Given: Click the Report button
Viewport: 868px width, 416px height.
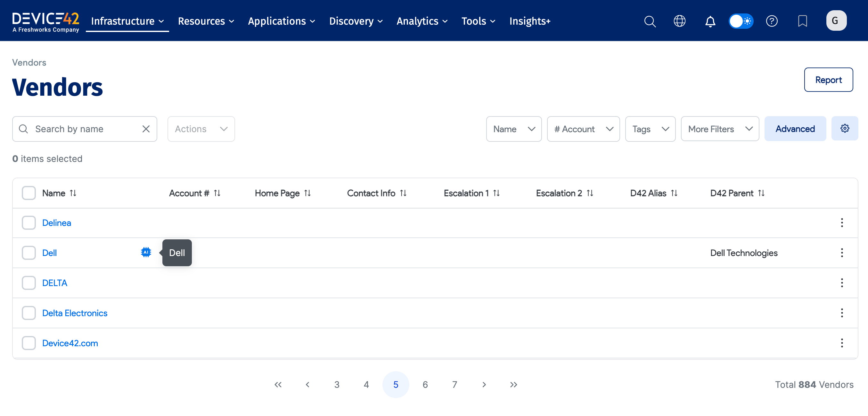Looking at the screenshot, I should pos(829,80).
